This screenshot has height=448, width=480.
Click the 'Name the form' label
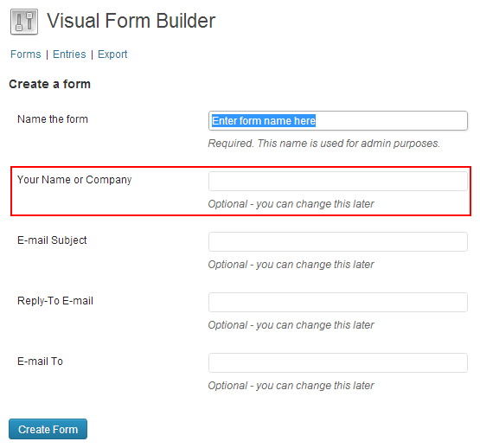(x=53, y=119)
